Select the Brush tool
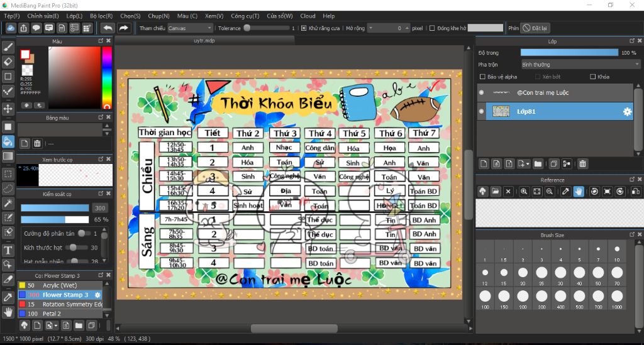The width and height of the screenshot is (644, 345). tap(8, 47)
